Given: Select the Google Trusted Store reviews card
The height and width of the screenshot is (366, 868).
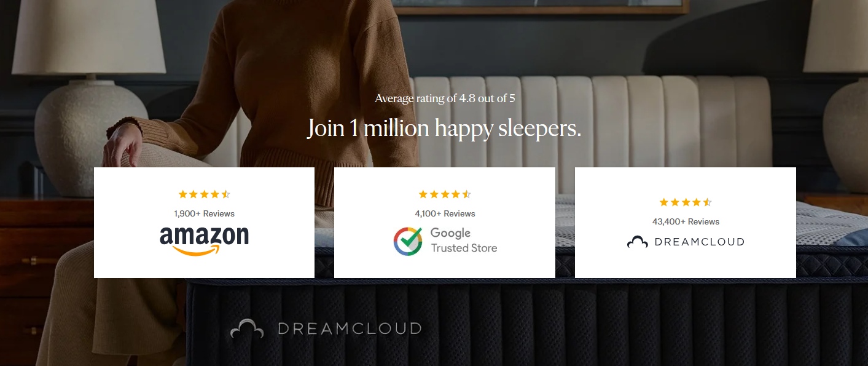Looking at the screenshot, I should 445,223.
